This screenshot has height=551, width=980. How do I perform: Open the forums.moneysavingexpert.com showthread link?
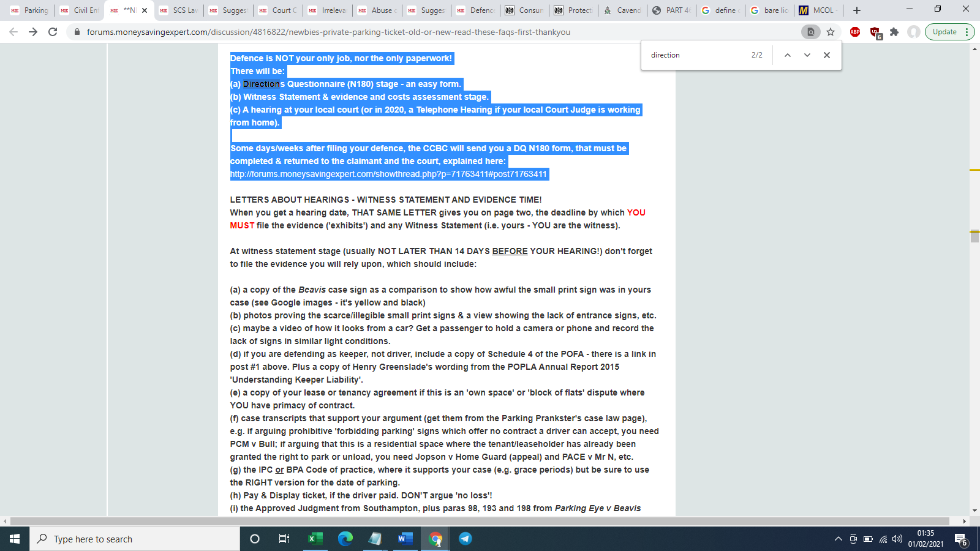388,174
